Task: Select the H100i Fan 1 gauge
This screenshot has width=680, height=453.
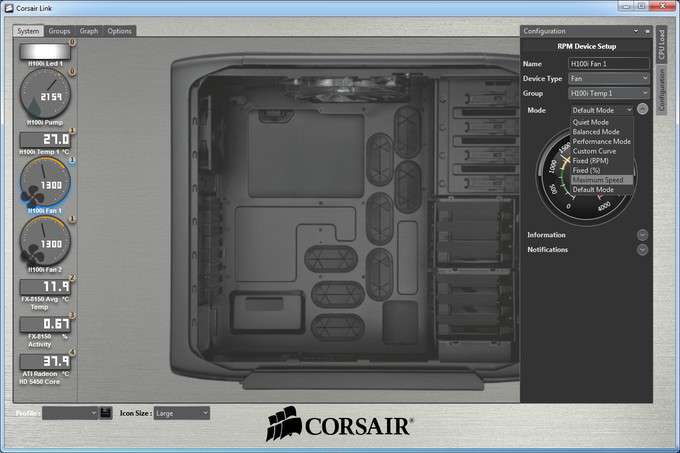Action: click(x=45, y=182)
